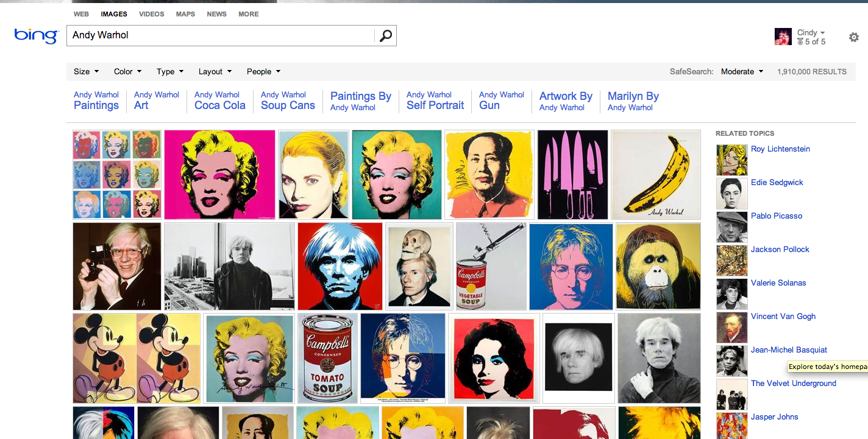
Task: Switch to the VIDEOS search tab
Action: [x=151, y=14]
